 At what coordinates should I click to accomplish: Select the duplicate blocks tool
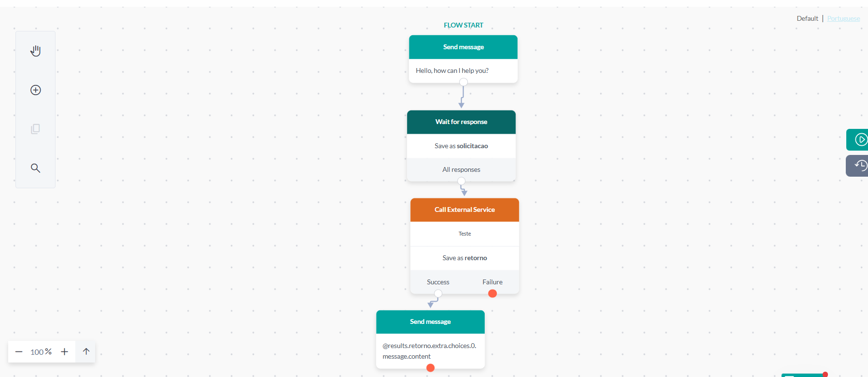[x=35, y=129]
